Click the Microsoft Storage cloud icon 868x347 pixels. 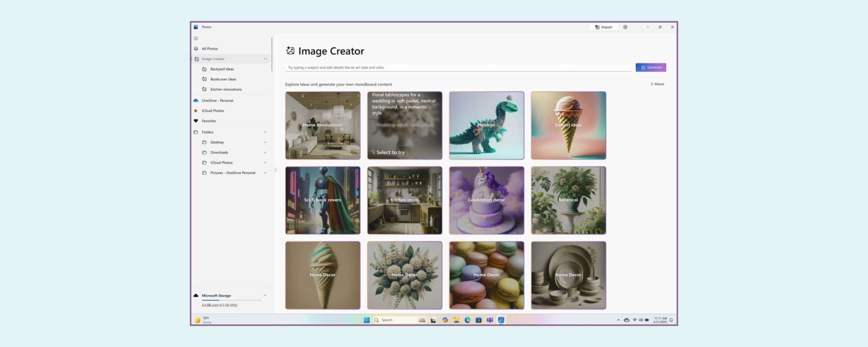[x=196, y=295]
